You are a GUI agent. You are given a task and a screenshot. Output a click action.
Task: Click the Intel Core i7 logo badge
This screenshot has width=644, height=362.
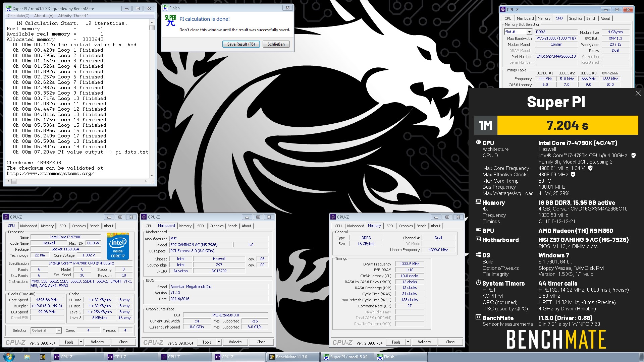118,246
